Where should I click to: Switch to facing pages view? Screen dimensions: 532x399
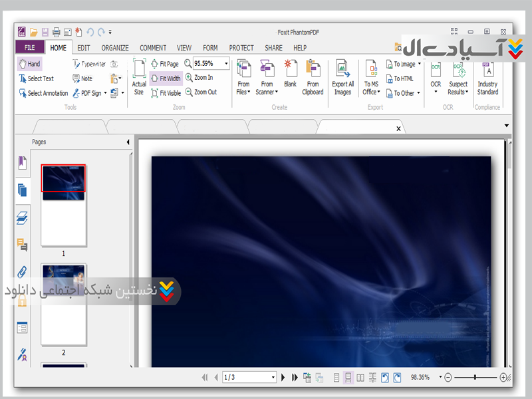tap(360, 377)
